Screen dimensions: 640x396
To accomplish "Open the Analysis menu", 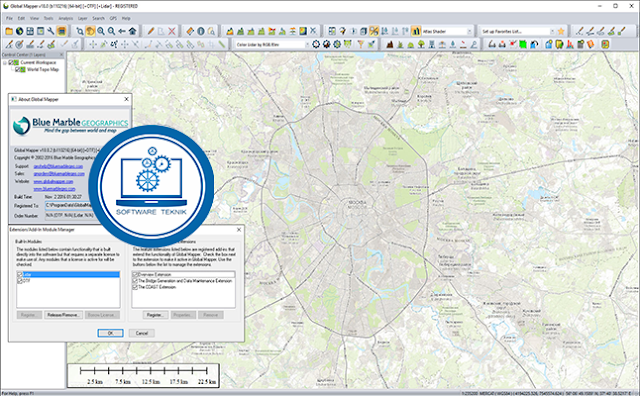I will tap(65, 18).
